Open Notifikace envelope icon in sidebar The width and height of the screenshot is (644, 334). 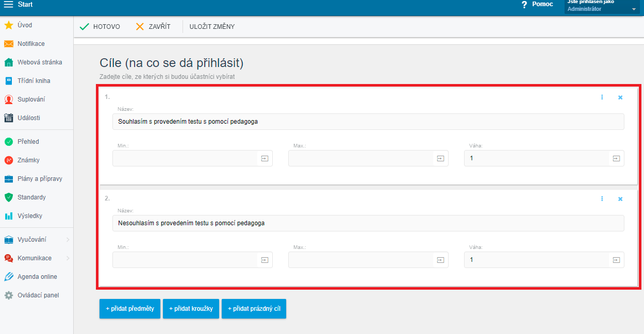[8, 44]
